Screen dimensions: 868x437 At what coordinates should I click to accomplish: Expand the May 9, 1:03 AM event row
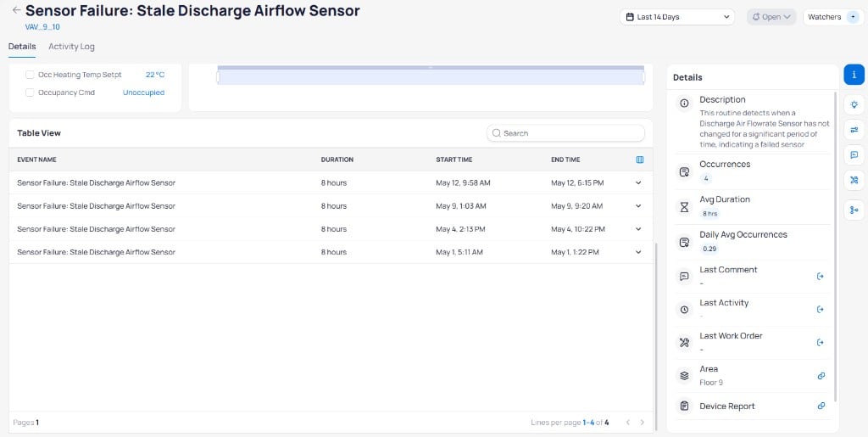638,206
